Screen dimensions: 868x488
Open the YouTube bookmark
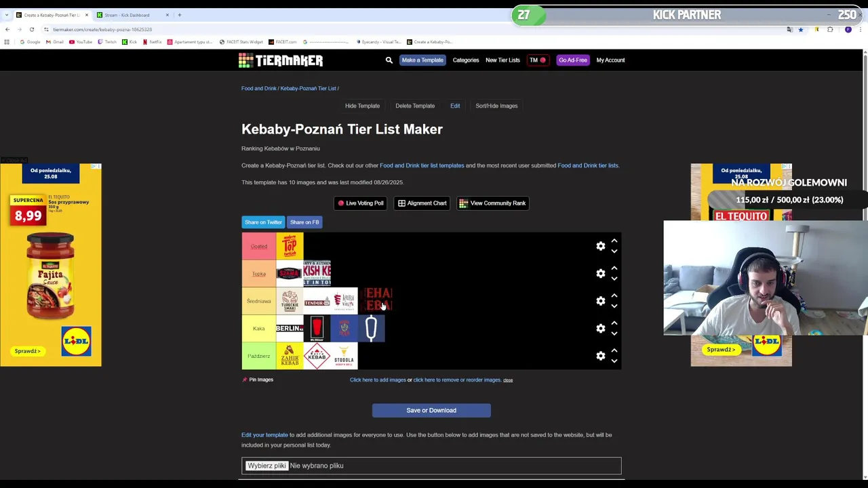tap(81, 42)
